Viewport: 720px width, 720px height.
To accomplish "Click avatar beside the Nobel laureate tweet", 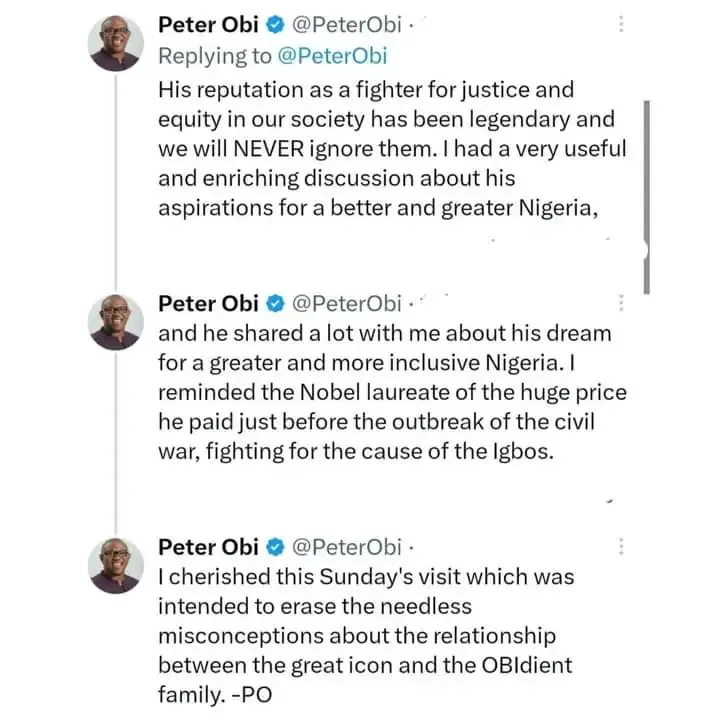I will click(116, 323).
